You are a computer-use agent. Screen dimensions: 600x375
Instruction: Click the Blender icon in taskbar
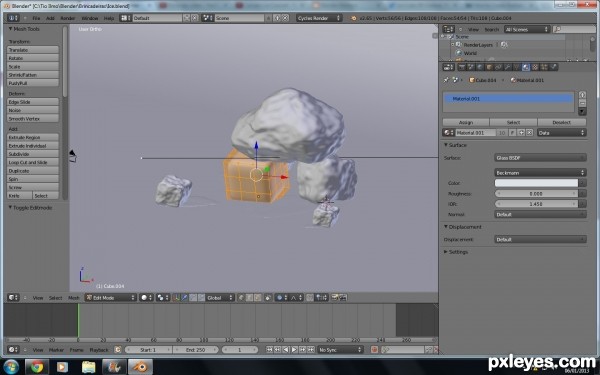140,367
